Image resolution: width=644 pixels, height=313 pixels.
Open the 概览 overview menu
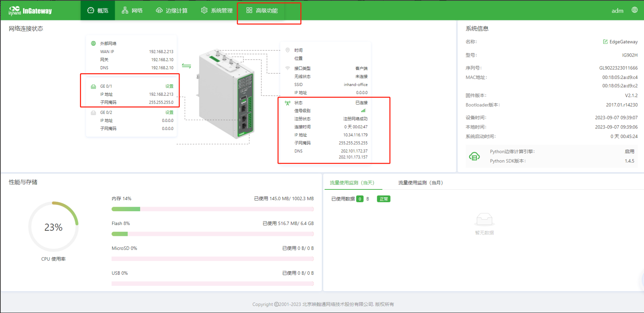[x=98, y=11]
